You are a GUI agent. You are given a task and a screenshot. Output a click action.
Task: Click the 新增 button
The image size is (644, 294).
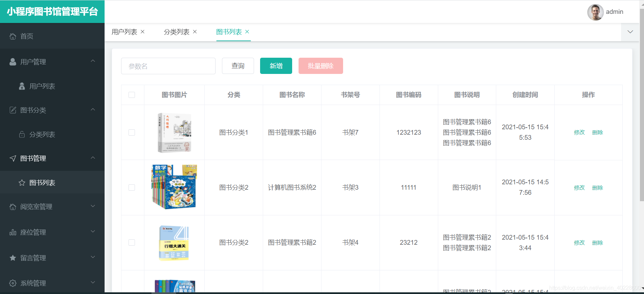click(276, 66)
